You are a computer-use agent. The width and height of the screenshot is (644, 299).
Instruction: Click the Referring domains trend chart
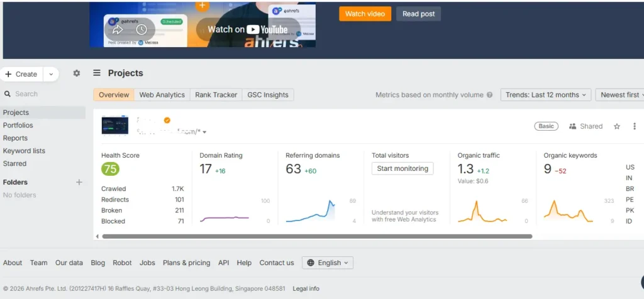pyautogui.click(x=311, y=211)
